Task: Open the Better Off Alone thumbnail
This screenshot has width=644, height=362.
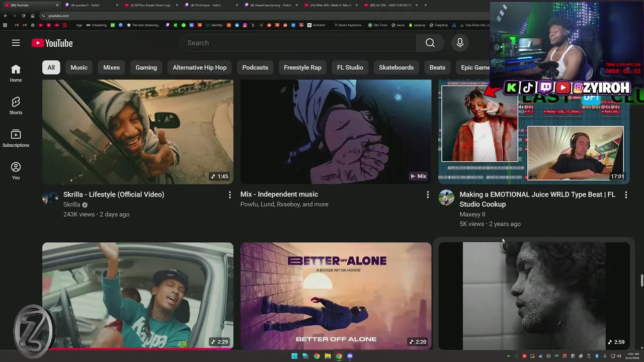Action: [x=336, y=296]
